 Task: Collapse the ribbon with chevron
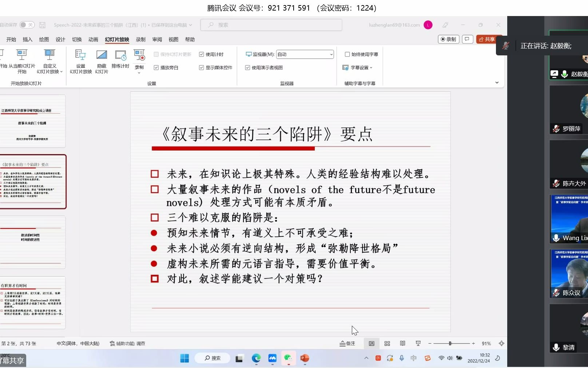pos(497,83)
